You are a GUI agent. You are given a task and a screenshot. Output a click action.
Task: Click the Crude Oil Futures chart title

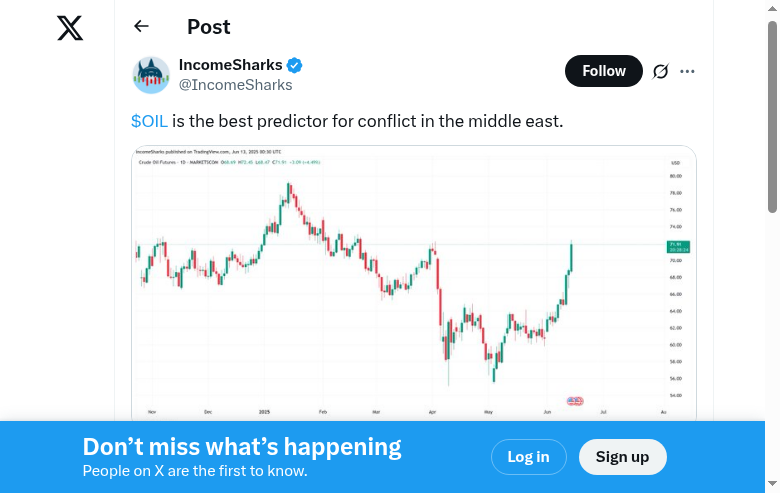pos(163,162)
